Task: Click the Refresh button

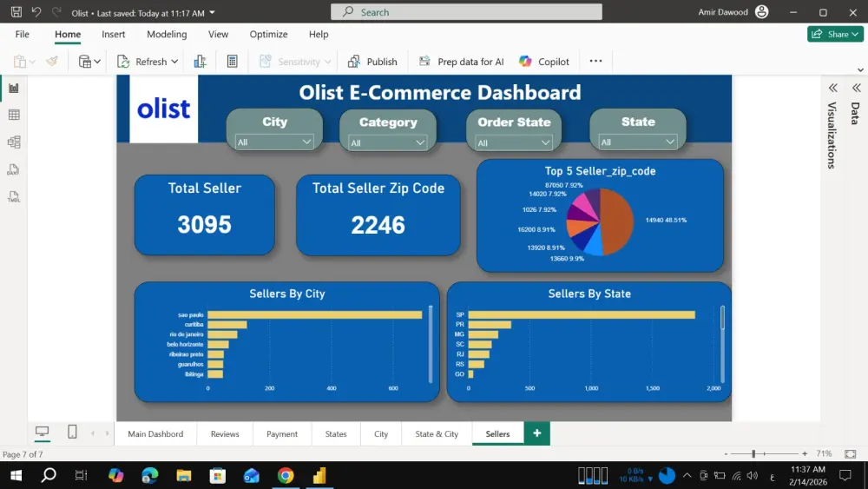Action: point(141,62)
